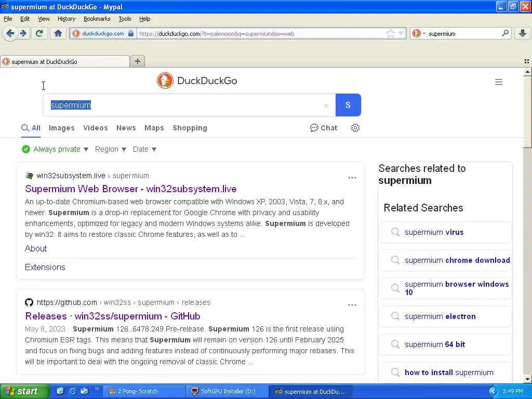Select the 'supermium at DuckDuckGo' browser tab
This screenshot has width=532, height=399.
(65, 62)
